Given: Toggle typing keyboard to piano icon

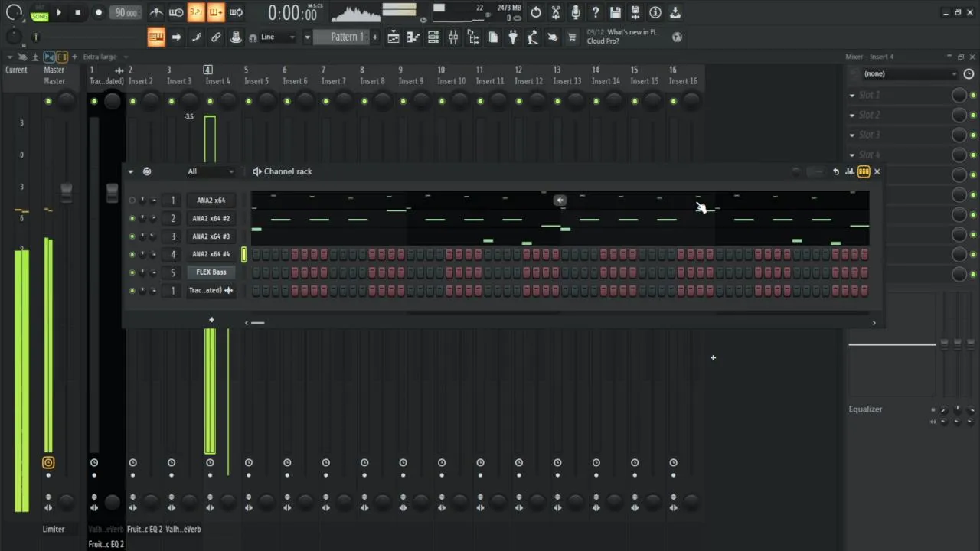Looking at the screenshot, I should 156,37.
